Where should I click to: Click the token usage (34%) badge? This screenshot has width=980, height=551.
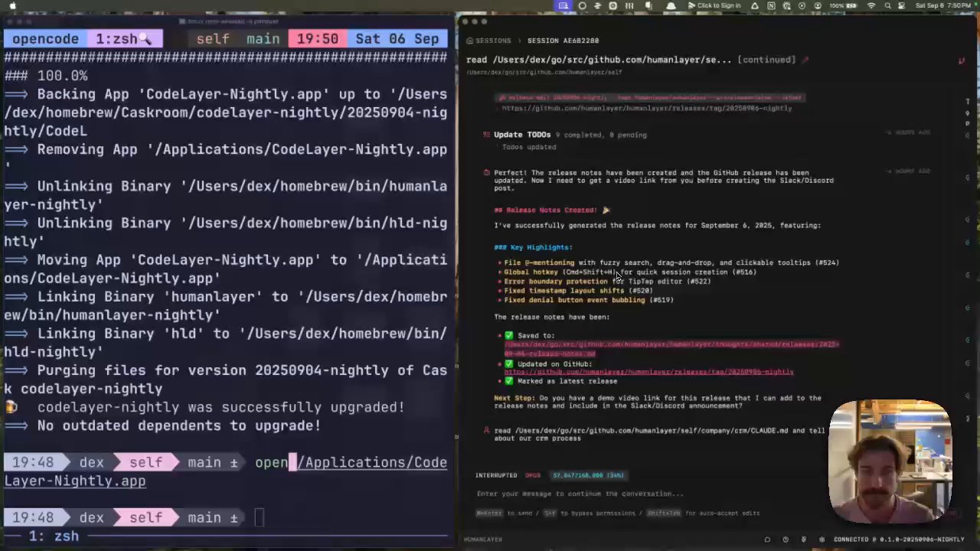[x=588, y=475]
